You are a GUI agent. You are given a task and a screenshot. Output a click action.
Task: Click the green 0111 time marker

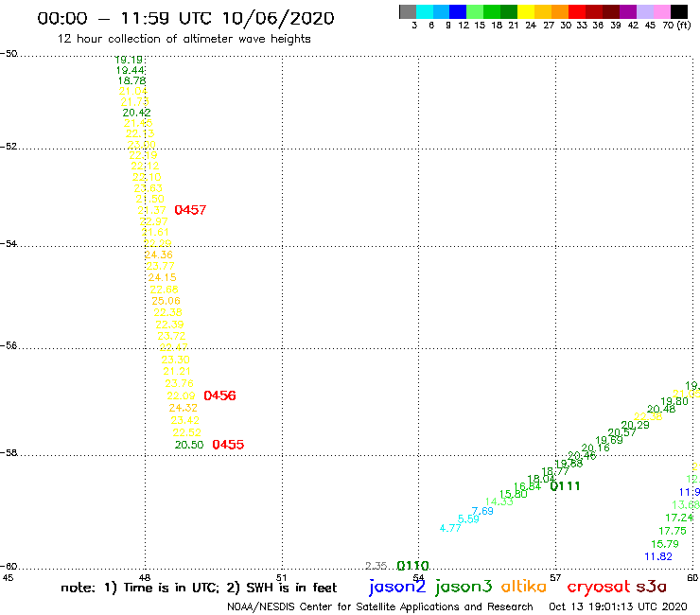click(x=565, y=486)
